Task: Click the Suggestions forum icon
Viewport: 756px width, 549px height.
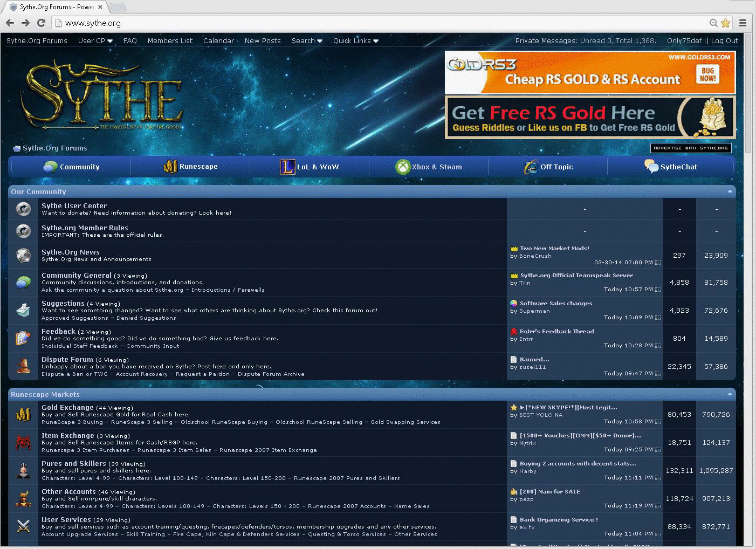Action: point(23,310)
